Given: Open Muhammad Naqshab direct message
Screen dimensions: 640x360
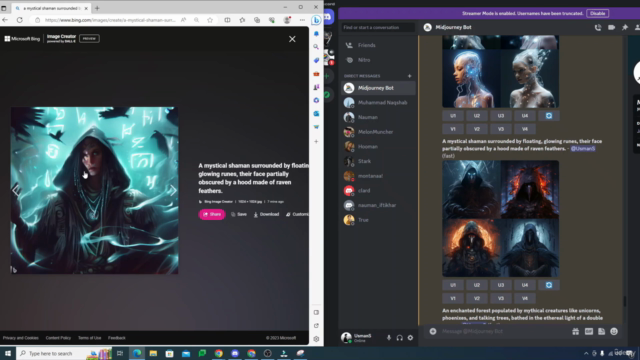Looking at the screenshot, I should tap(378, 102).
